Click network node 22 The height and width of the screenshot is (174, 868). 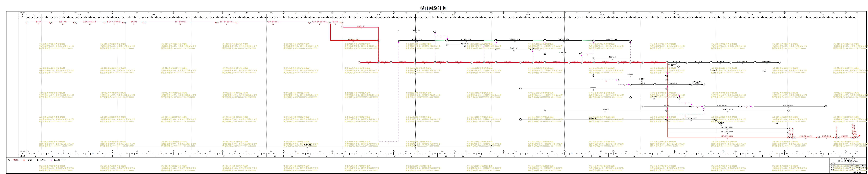coord(447,40)
